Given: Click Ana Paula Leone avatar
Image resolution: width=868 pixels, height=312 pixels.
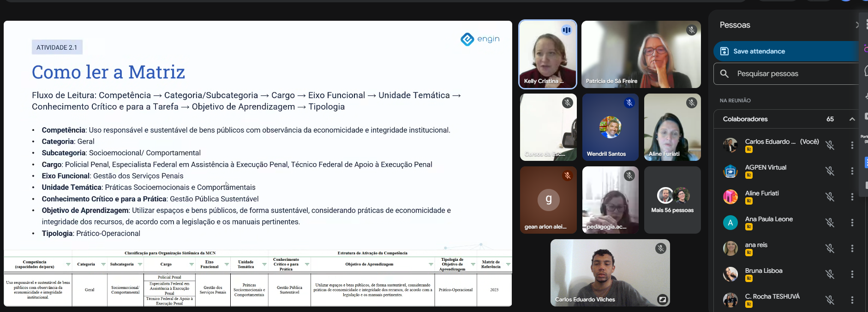Looking at the screenshot, I should [x=730, y=223].
